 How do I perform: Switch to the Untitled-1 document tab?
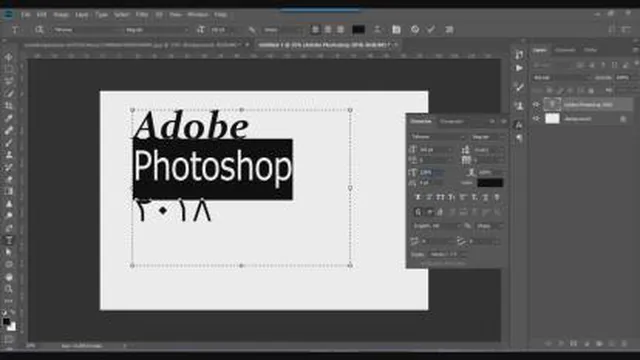coord(324,45)
